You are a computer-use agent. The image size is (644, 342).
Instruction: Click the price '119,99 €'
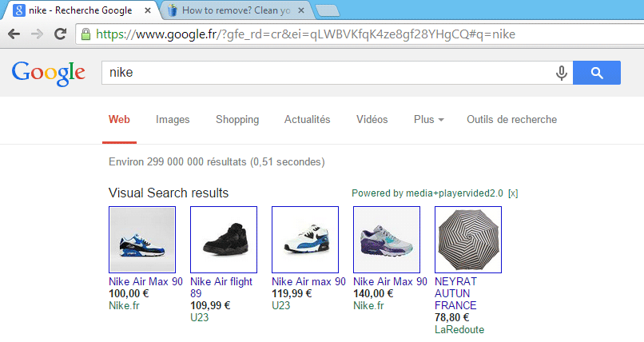point(292,293)
